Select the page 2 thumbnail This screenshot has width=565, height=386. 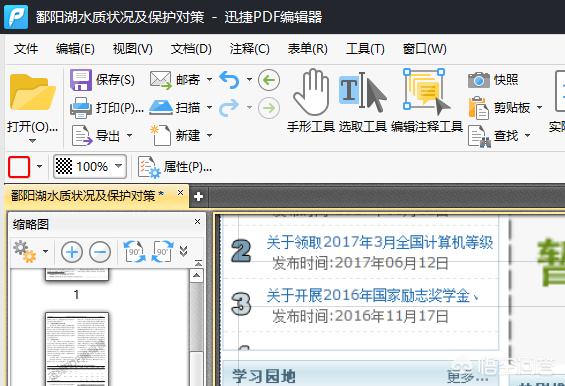[x=77, y=349]
